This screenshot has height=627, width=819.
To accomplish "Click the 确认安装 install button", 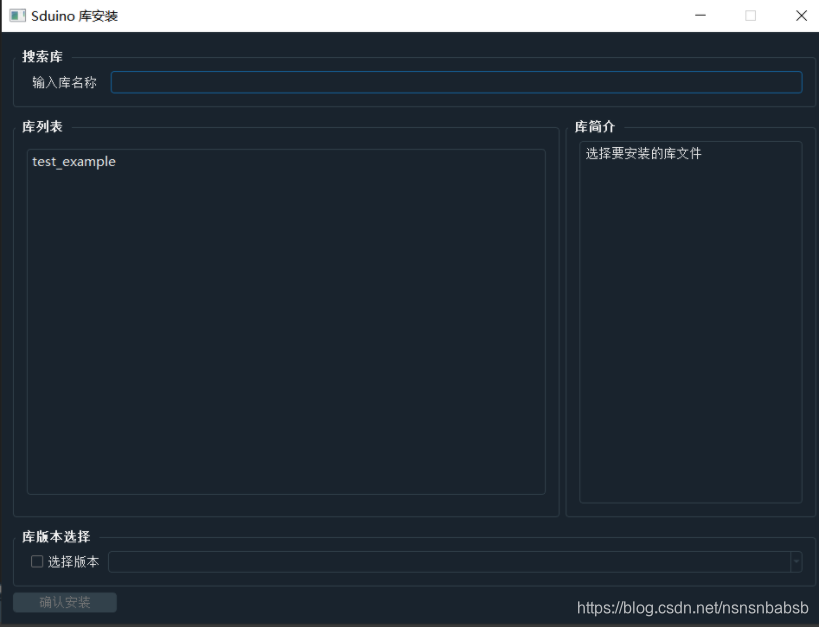I will click(x=64, y=601).
